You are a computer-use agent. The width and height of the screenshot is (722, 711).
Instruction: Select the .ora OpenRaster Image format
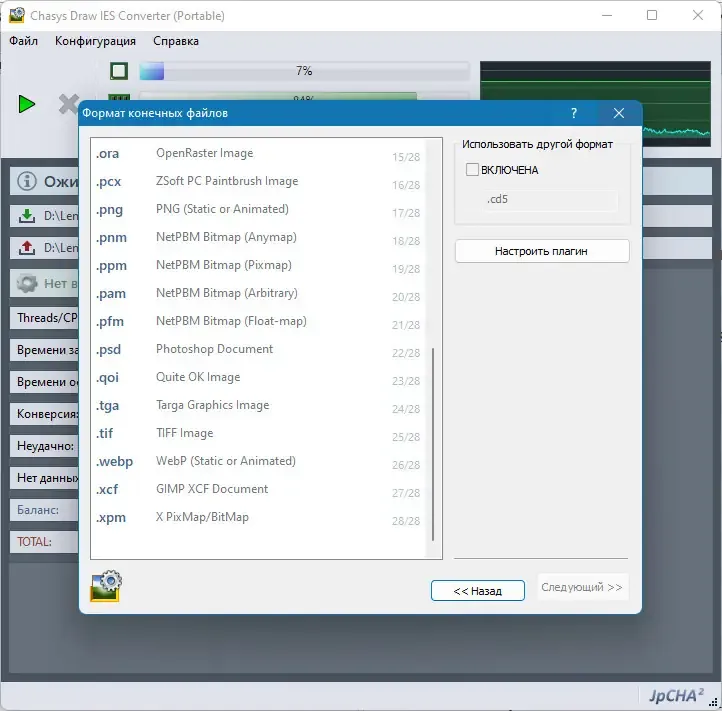pos(258,153)
